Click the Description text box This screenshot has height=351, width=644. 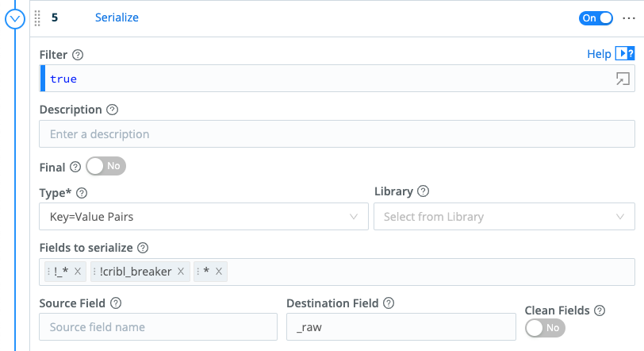336,134
